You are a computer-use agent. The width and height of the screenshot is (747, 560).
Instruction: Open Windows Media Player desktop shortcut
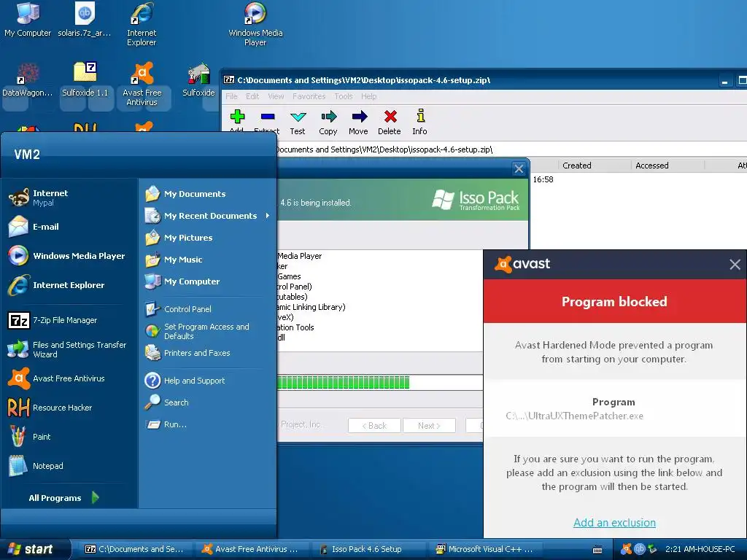click(x=255, y=24)
